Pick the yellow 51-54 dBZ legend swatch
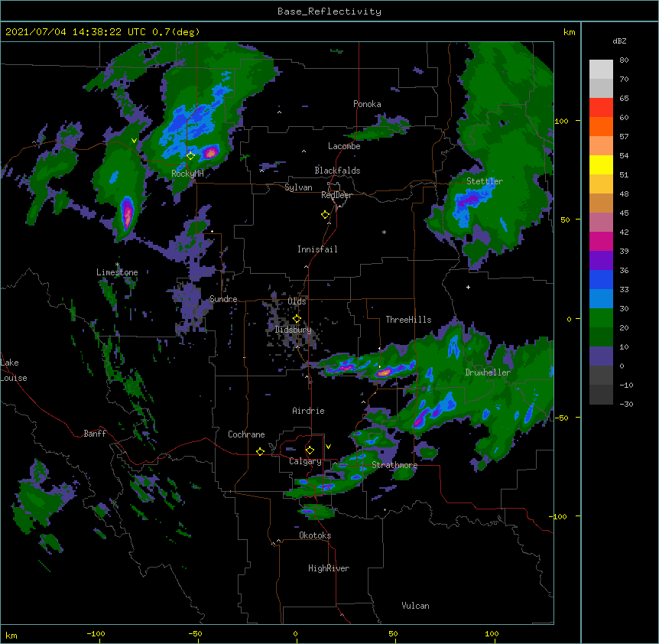The image size is (659, 644). pos(601,165)
